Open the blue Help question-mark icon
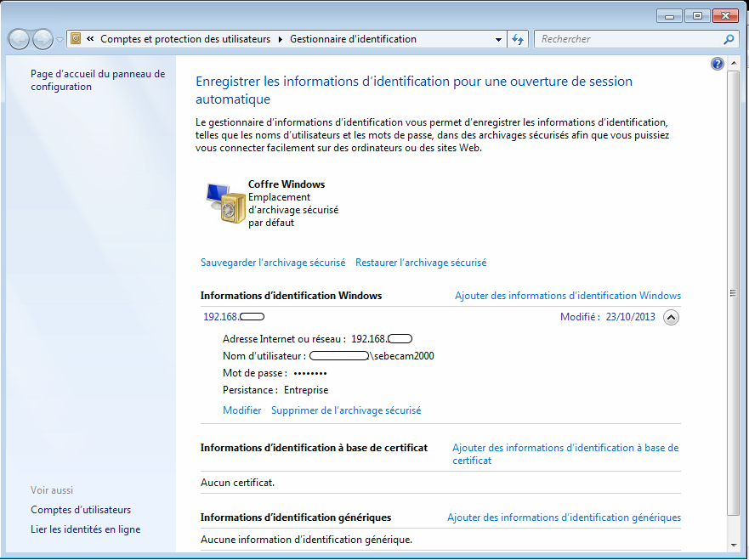749x560 pixels. pyautogui.click(x=717, y=64)
